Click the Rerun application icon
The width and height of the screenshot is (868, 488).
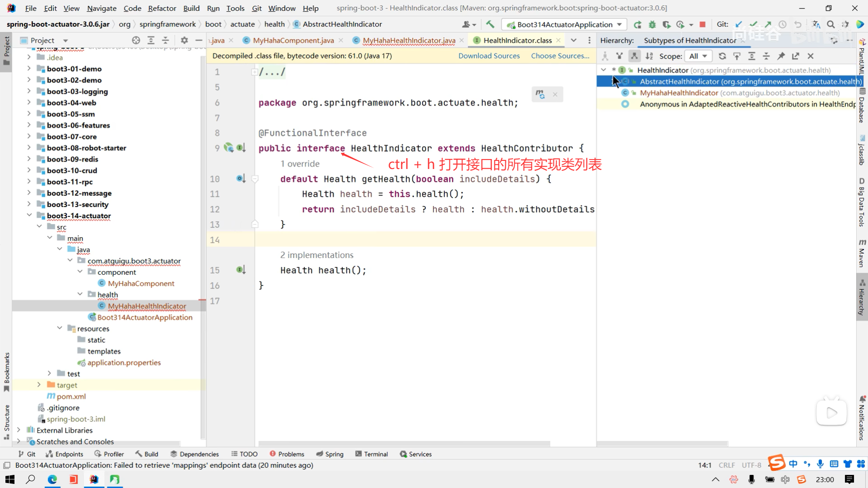(x=637, y=24)
